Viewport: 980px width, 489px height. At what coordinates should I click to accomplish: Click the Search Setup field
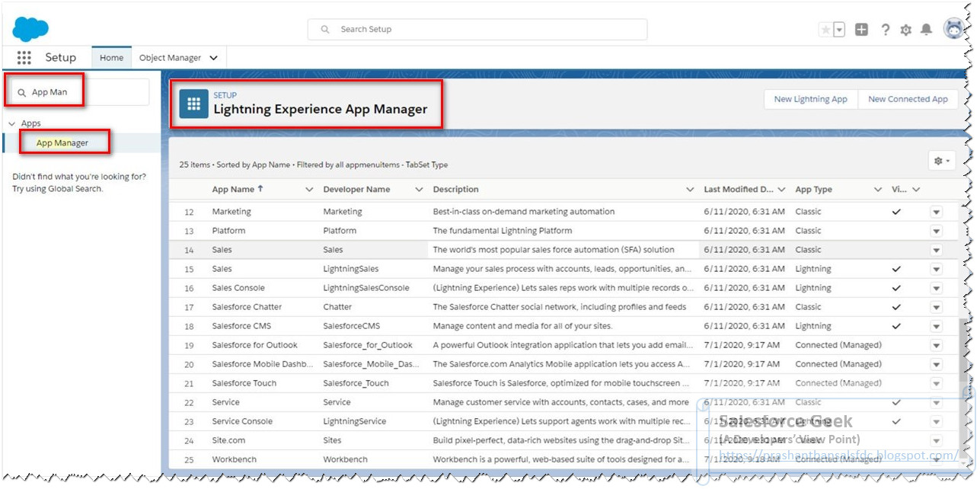[477, 29]
